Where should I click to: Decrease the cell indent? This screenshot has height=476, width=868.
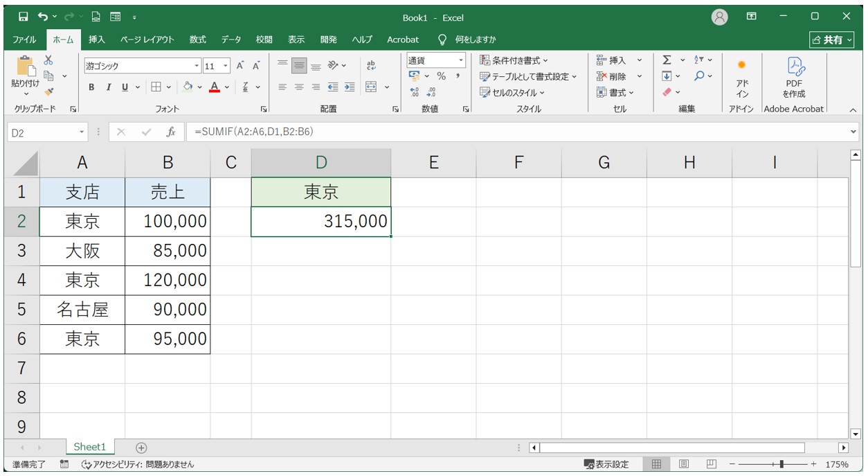pyautogui.click(x=333, y=87)
